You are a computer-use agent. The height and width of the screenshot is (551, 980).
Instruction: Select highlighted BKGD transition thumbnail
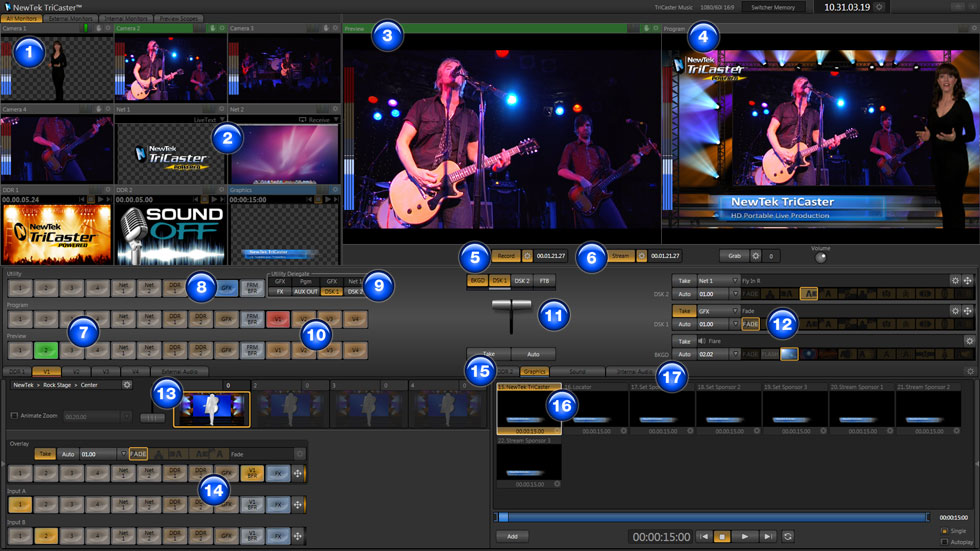(789, 354)
